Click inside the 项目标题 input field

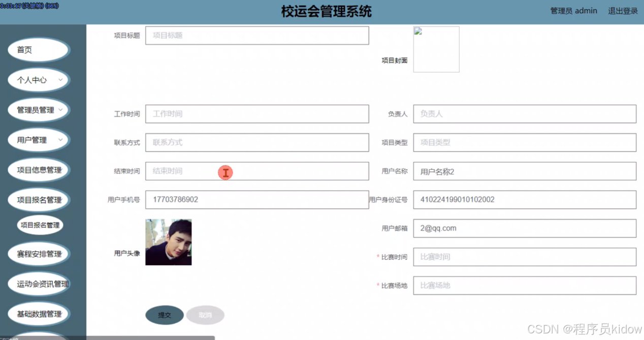click(x=256, y=35)
